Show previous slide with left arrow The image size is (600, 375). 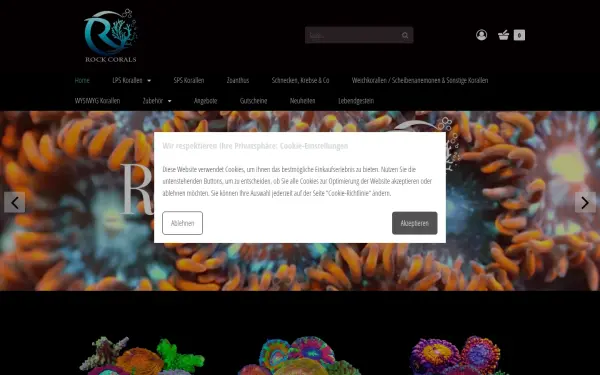(15, 202)
